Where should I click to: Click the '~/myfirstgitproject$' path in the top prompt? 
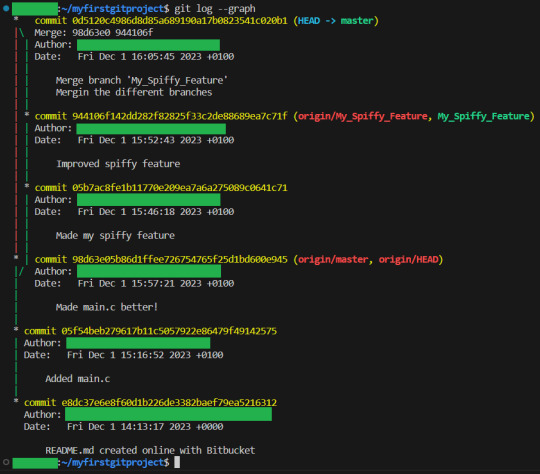[x=115, y=8]
